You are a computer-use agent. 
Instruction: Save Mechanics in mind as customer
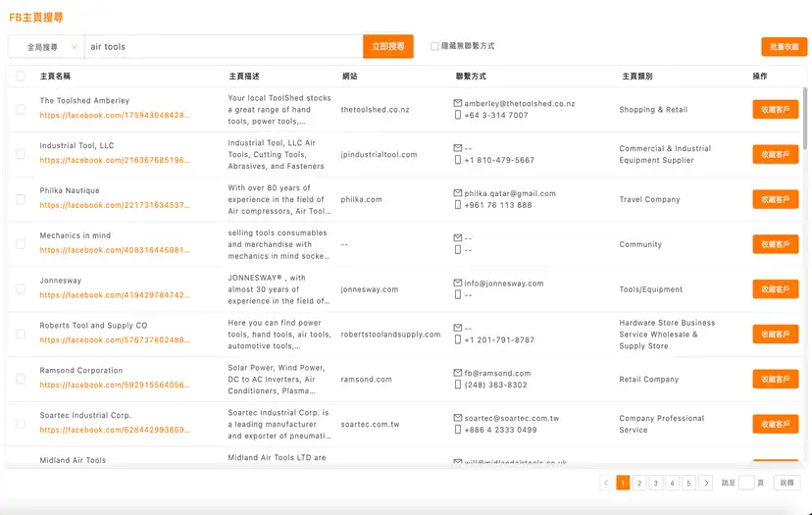pos(776,244)
